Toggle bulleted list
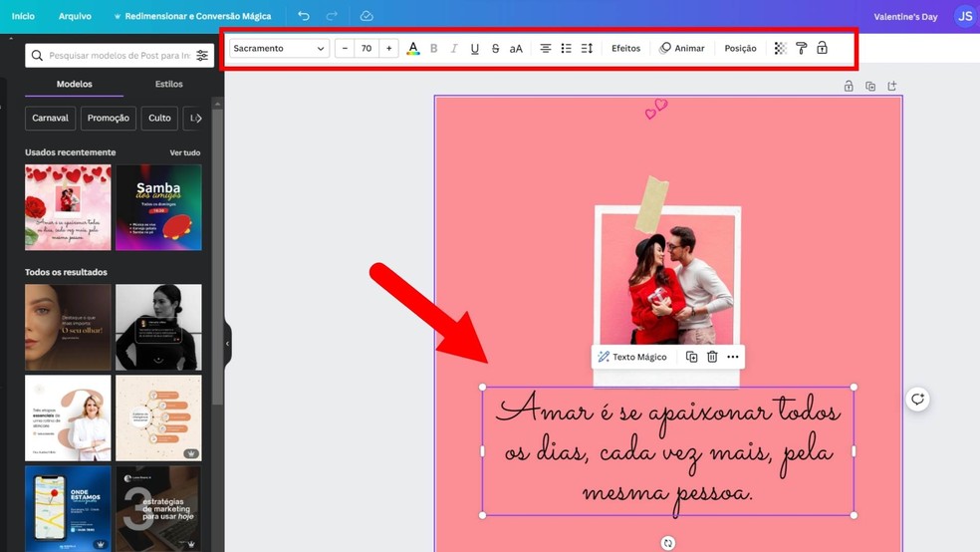 click(x=567, y=48)
